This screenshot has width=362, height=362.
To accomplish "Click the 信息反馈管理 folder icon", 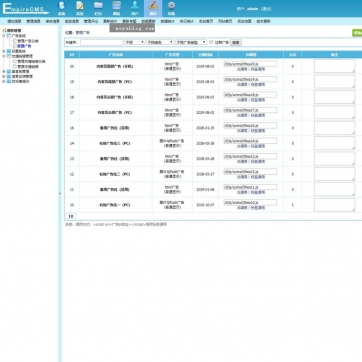I will (9, 76).
